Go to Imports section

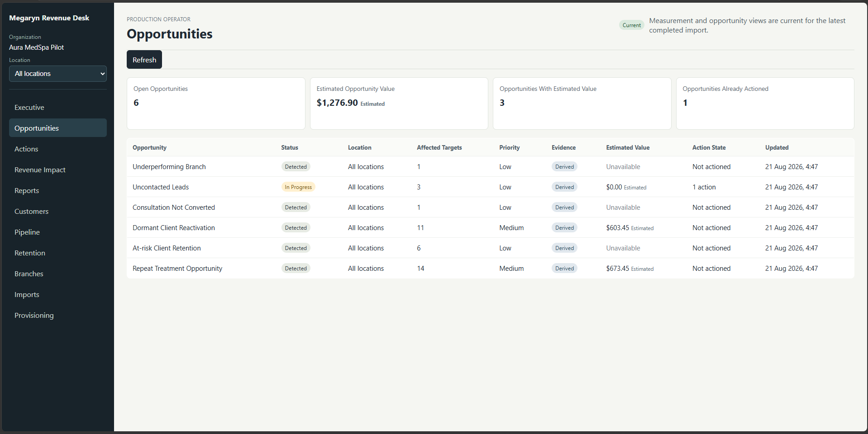(58, 294)
